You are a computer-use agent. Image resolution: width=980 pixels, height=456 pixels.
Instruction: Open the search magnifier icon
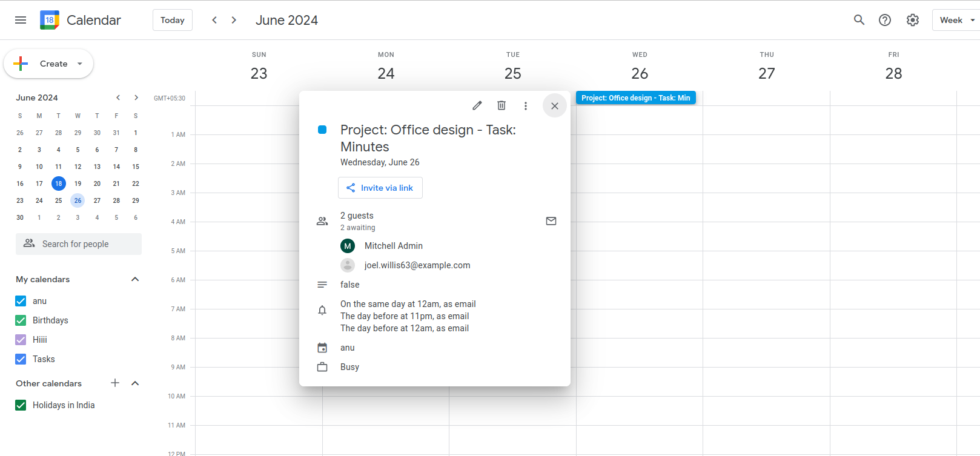[859, 20]
